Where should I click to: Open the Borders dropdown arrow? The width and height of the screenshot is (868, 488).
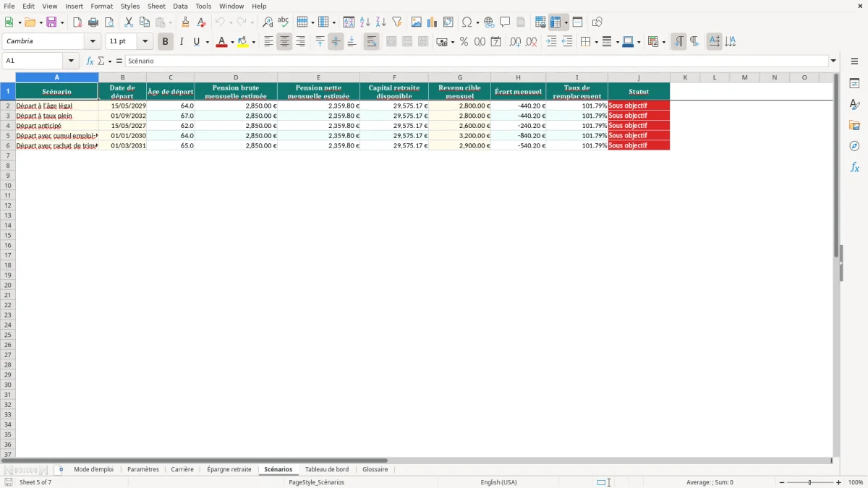tap(595, 42)
